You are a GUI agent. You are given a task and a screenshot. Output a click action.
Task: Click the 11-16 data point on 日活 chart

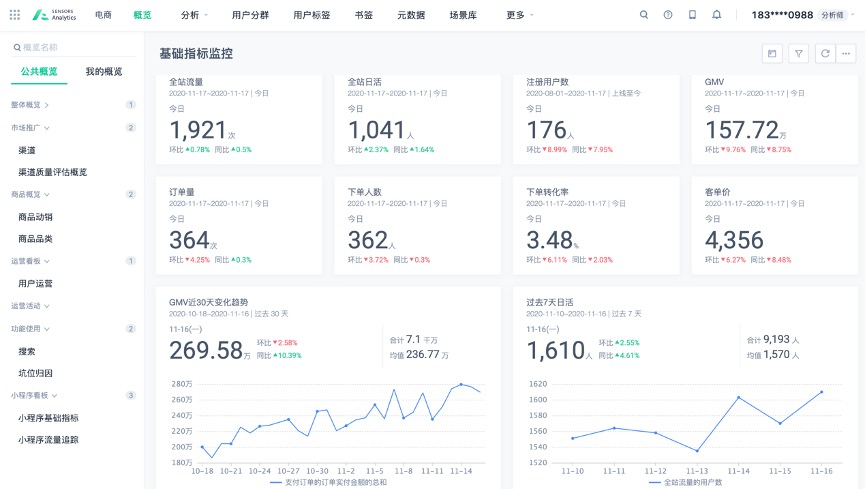coord(822,392)
